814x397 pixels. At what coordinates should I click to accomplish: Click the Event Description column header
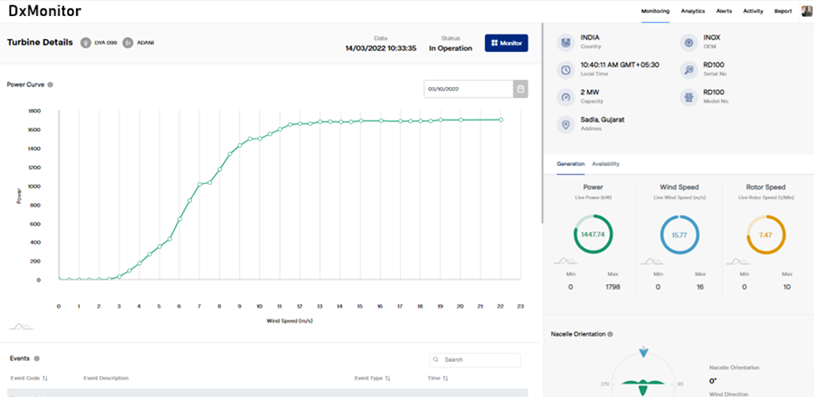[x=106, y=378]
